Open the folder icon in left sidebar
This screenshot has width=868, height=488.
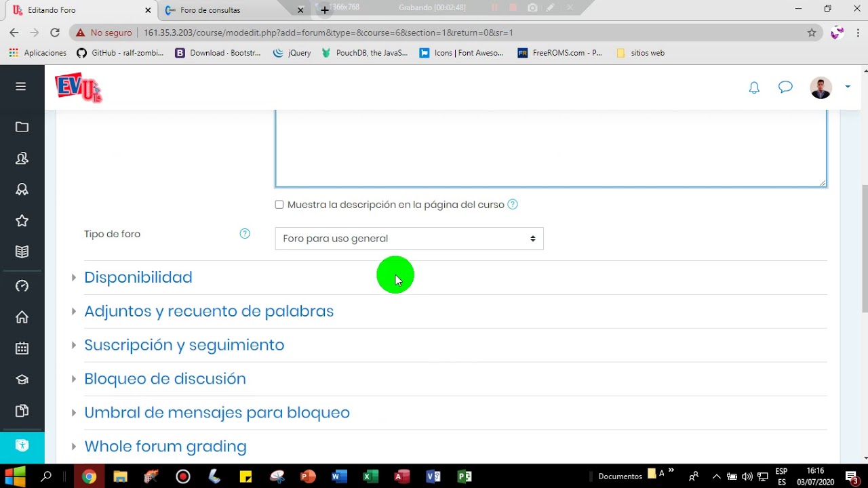(x=22, y=127)
